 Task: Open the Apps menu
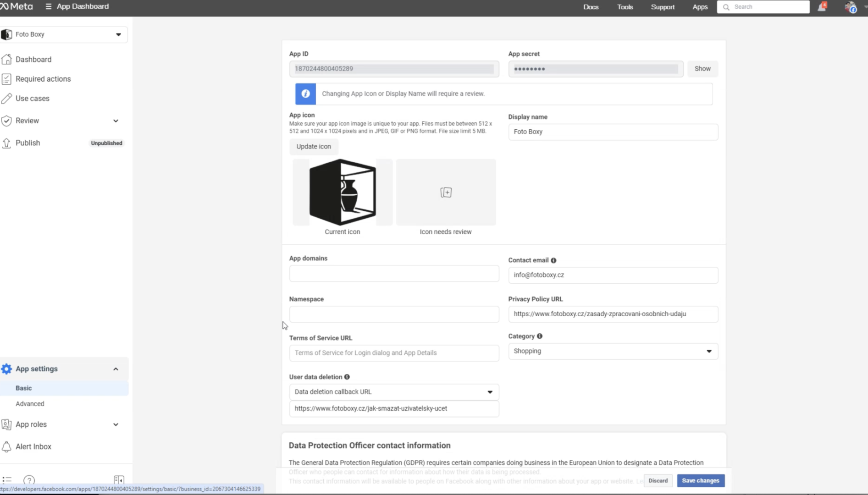(x=700, y=7)
